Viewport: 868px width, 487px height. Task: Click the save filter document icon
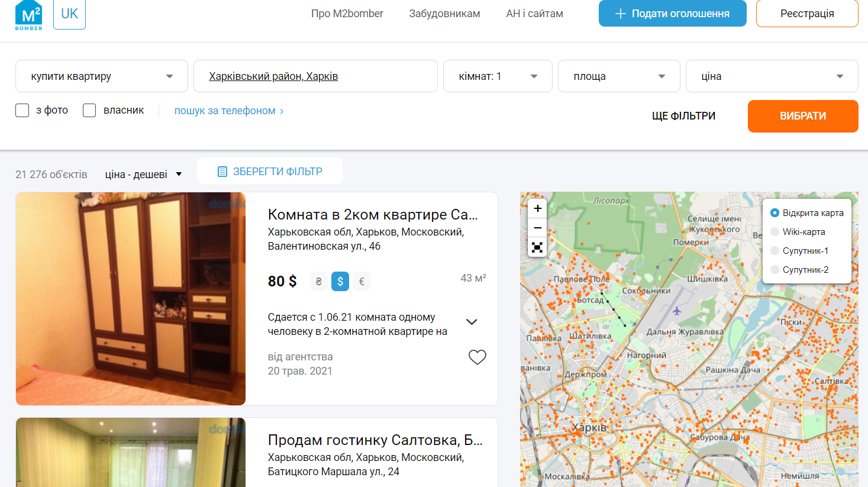pos(222,170)
